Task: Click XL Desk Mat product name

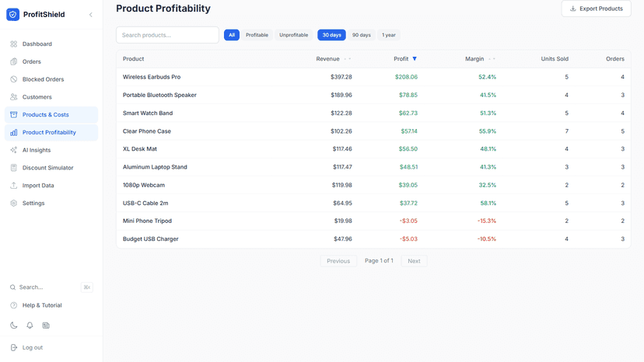Action: coord(140,149)
